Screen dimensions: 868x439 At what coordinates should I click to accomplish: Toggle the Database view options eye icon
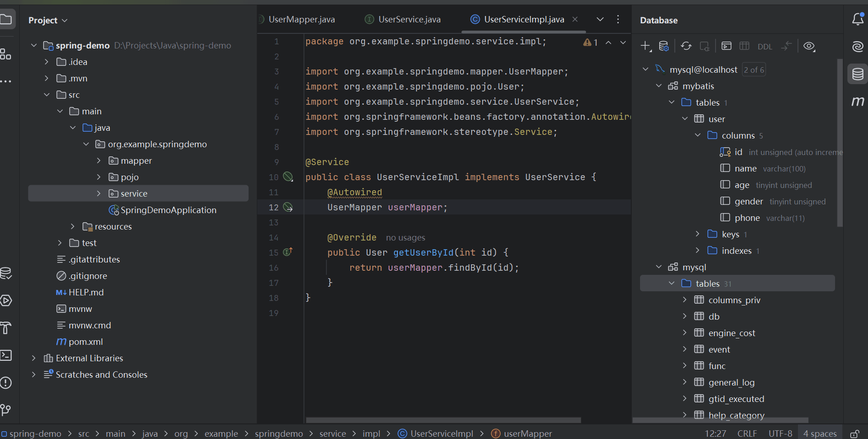coord(809,46)
